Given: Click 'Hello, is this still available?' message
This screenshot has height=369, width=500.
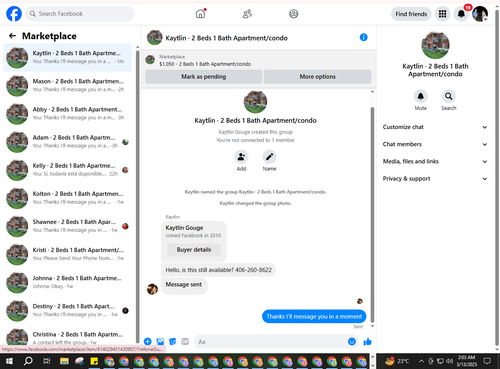Looking at the screenshot, I should click(218, 270).
